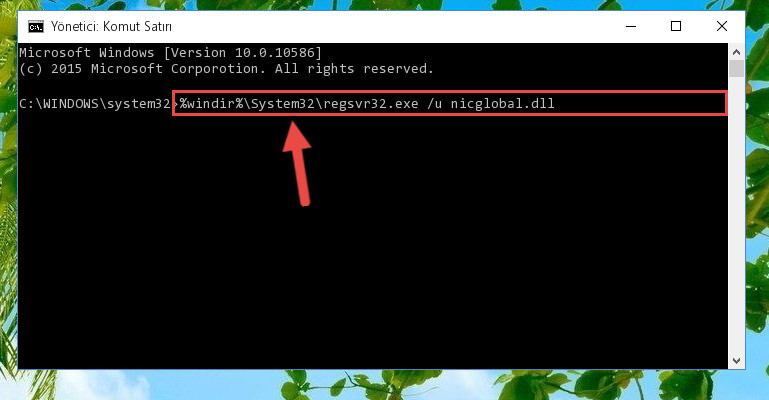Image resolution: width=769 pixels, height=400 pixels.
Task: Click on regsvr32.exe in the command line
Action: pyautogui.click(x=371, y=104)
